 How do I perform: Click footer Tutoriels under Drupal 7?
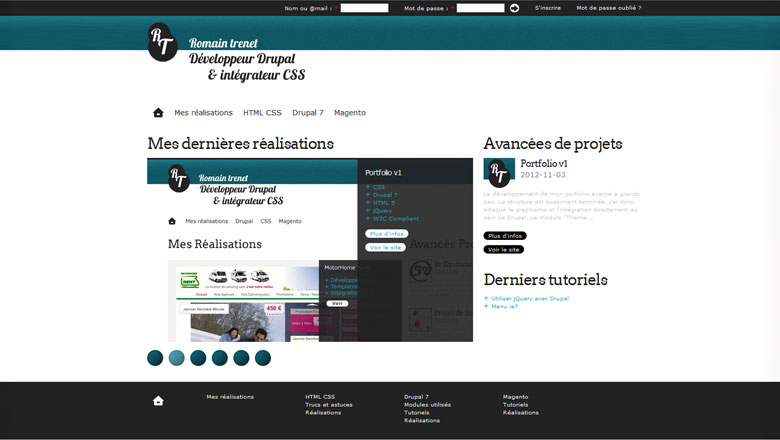coord(416,413)
